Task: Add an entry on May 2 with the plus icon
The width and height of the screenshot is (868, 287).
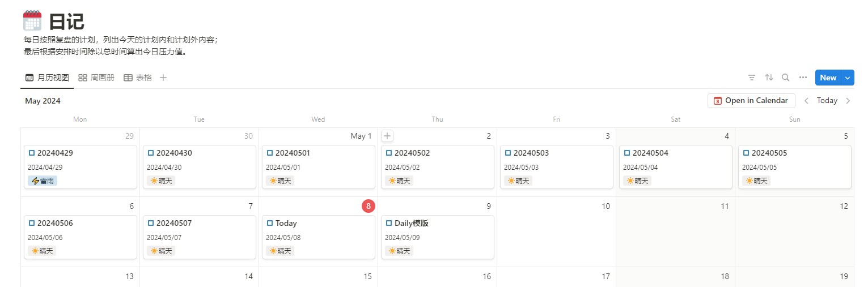Action: (387, 136)
